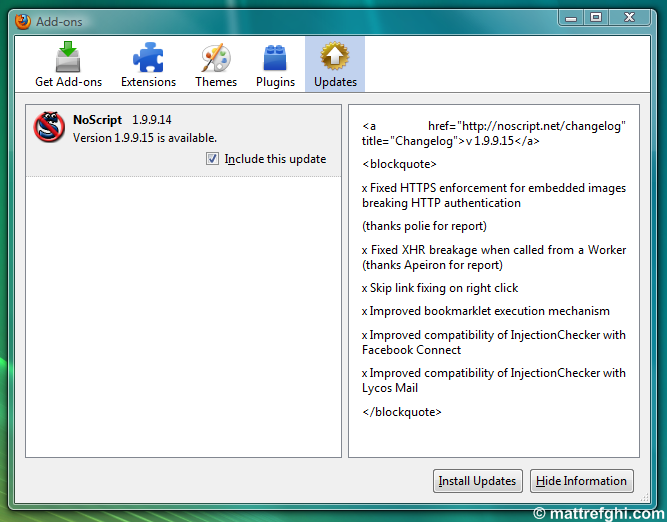Click the closing /blockquote tag text
Viewport: 667px width, 522px height.
click(x=402, y=412)
